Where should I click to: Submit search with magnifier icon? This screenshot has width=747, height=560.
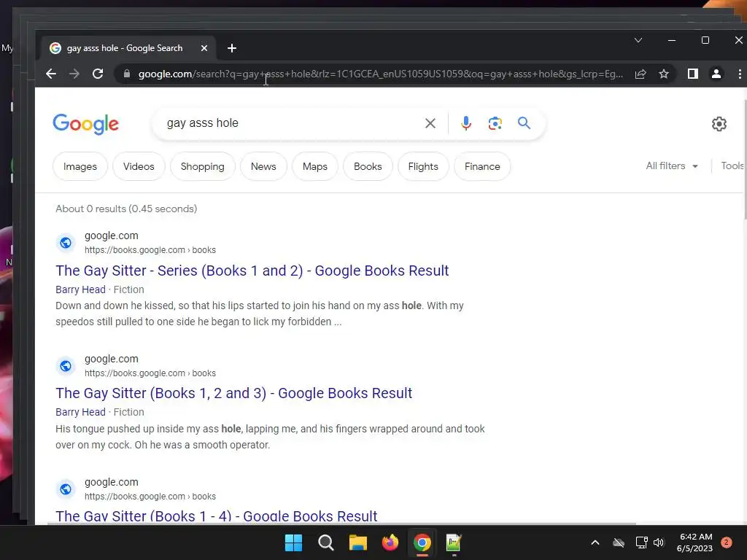click(x=524, y=123)
